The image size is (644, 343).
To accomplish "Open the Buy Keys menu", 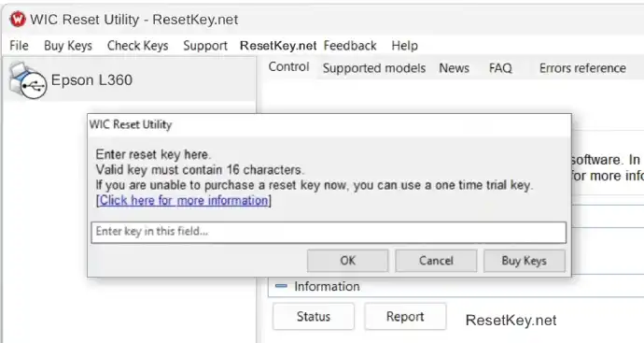I will tap(68, 46).
